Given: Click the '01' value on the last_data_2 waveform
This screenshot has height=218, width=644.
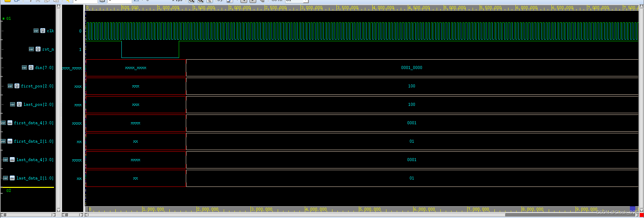Looking at the screenshot, I should pos(412,178).
